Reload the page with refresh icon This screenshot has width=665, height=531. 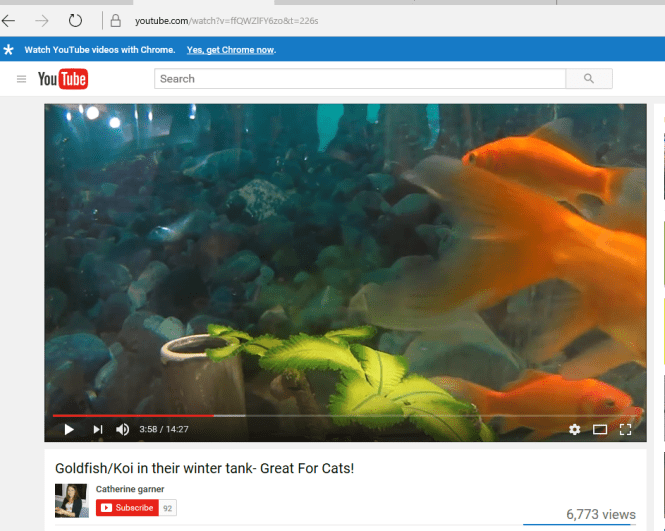(x=76, y=20)
